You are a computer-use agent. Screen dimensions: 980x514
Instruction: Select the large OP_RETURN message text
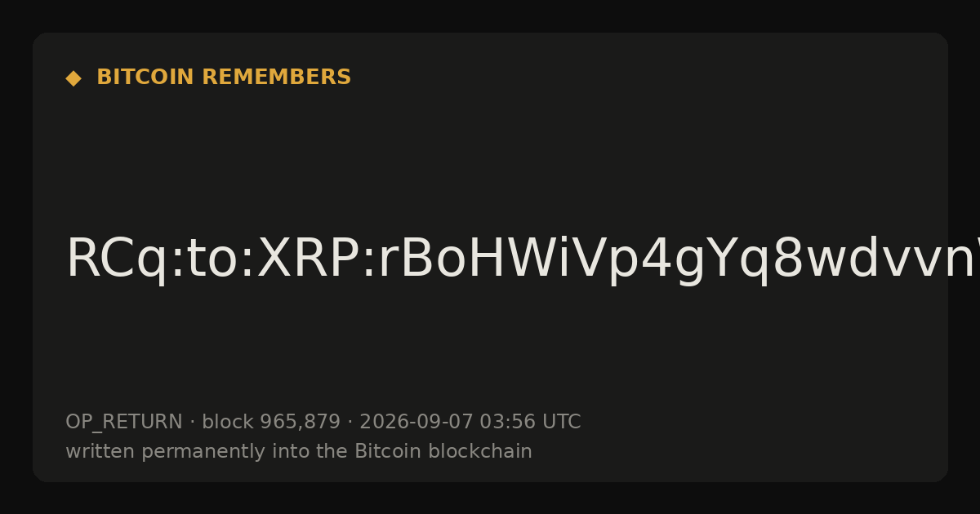pos(523,259)
